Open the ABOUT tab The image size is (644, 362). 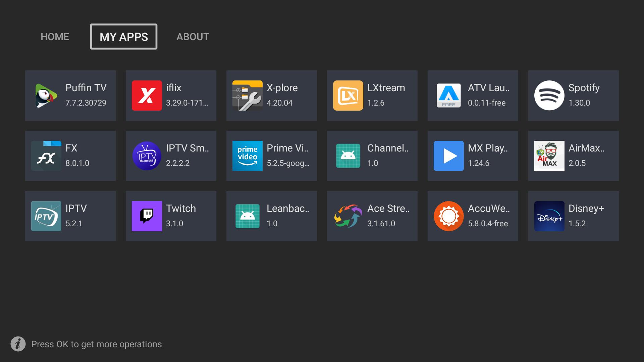tap(193, 37)
